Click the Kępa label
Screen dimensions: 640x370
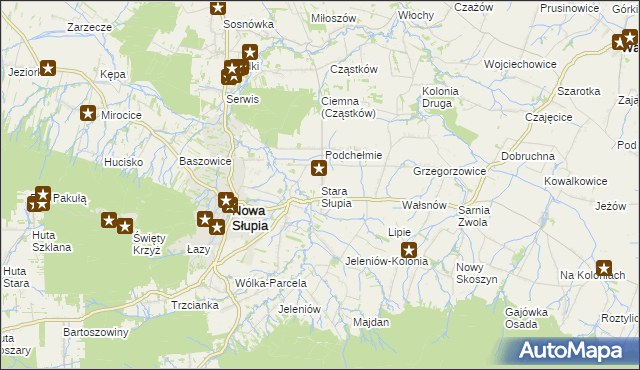(113, 75)
